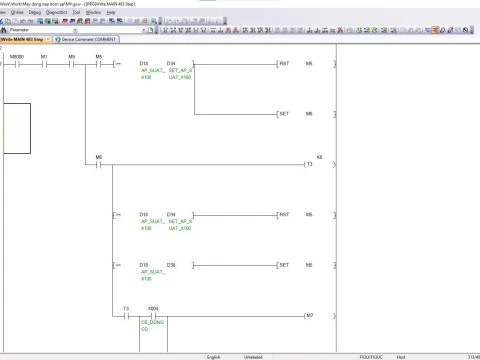Open the Window menu

tap(93, 12)
